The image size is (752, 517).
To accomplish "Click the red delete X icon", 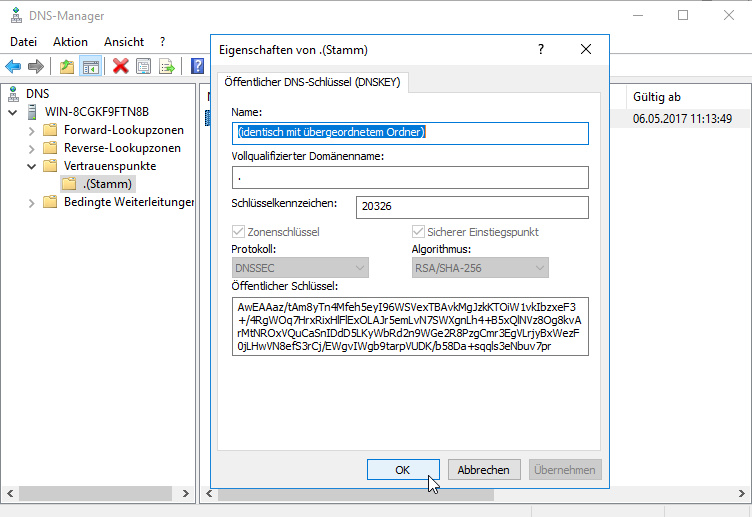I will pyautogui.click(x=121, y=66).
